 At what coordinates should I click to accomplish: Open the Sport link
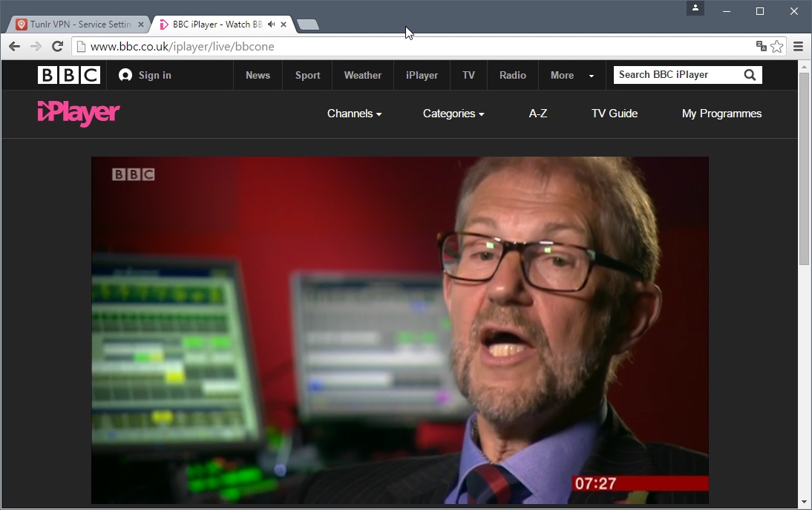pyautogui.click(x=307, y=75)
